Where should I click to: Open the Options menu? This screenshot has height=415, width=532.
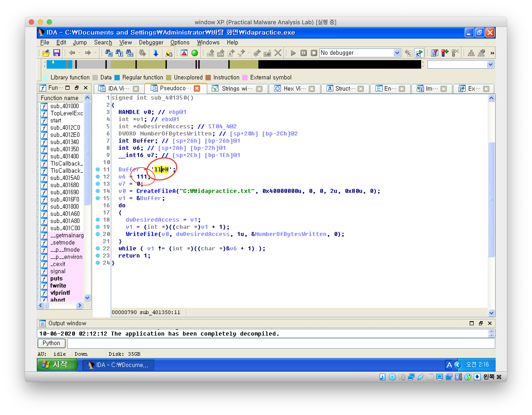pyautogui.click(x=180, y=42)
